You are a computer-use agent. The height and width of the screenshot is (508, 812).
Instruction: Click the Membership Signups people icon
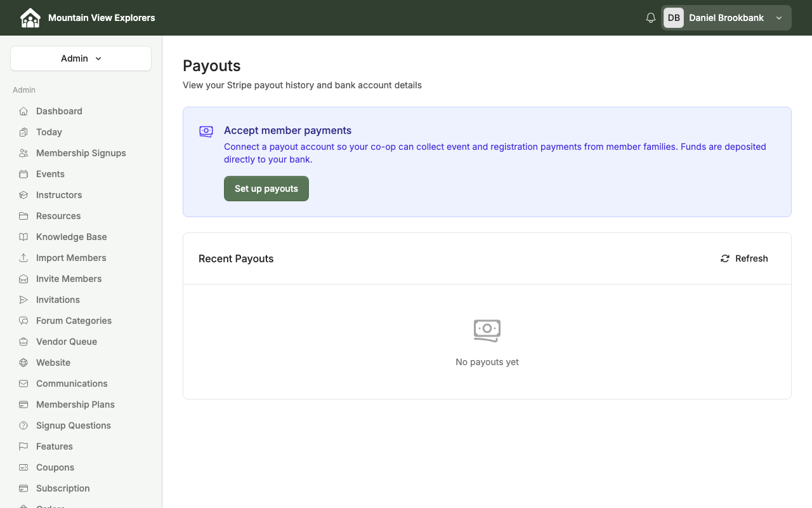click(x=23, y=153)
